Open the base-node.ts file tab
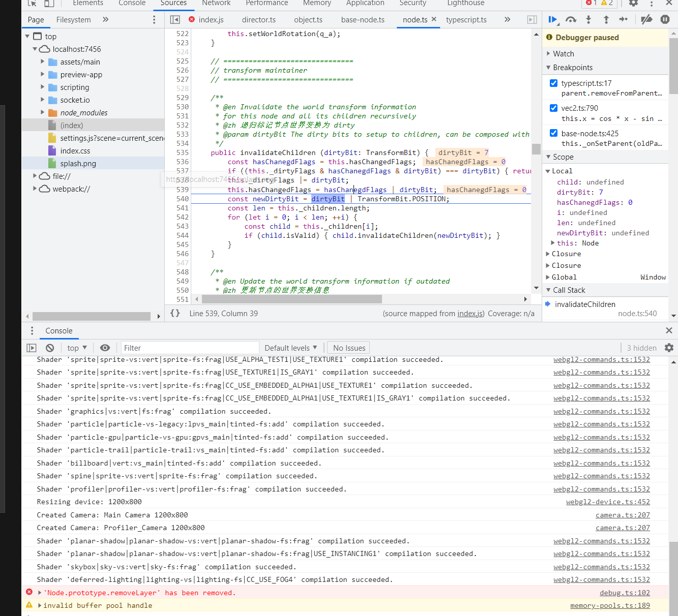The image size is (678, 616). 363,19
